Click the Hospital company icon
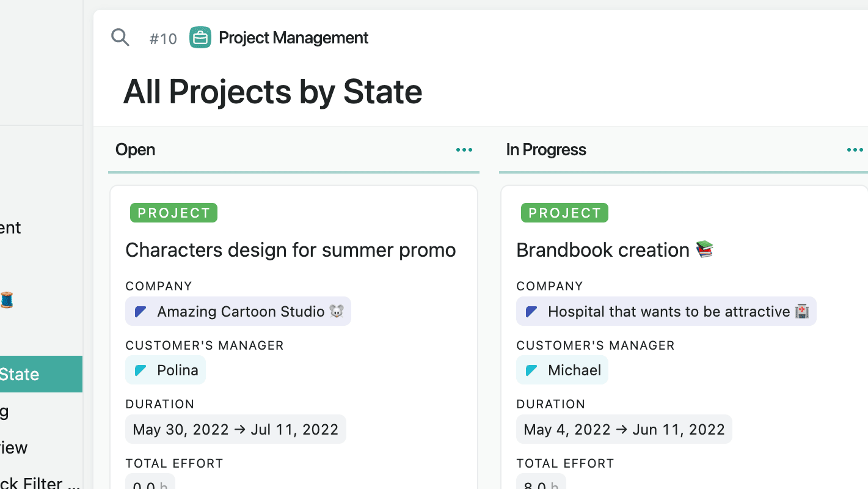 tap(532, 312)
